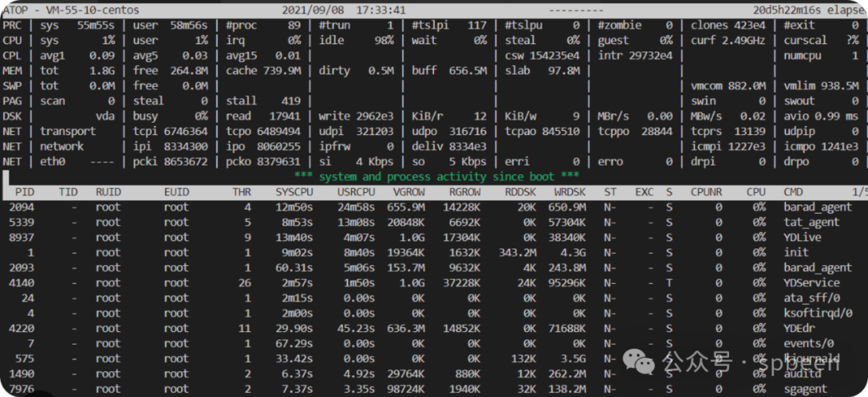868x397 pixels.
Task: Click the tcpao 845510 cell
Action: click(x=542, y=132)
